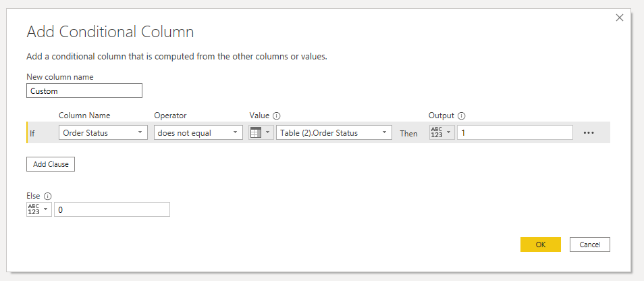Open the clause options ellipsis menu
644x281 pixels.
tap(589, 132)
